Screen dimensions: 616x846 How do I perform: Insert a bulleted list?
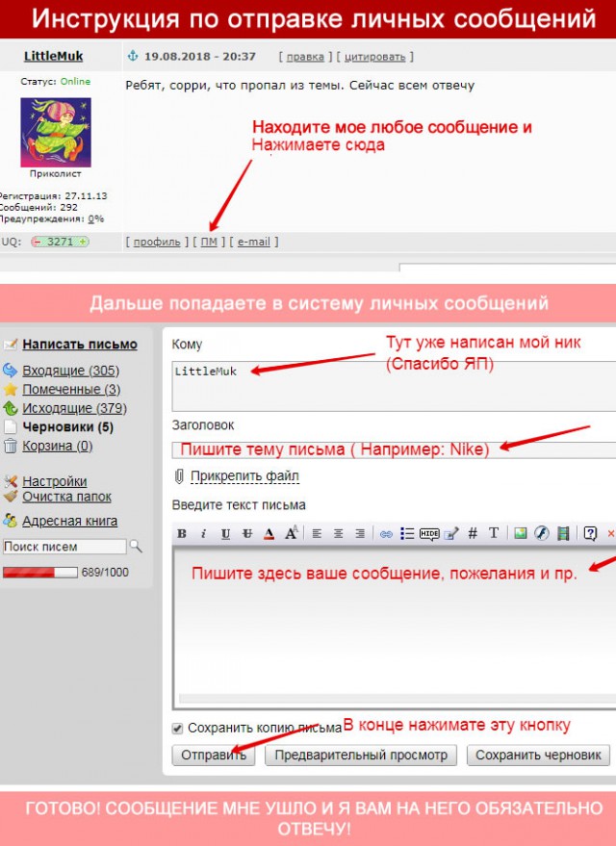tap(407, 533)
